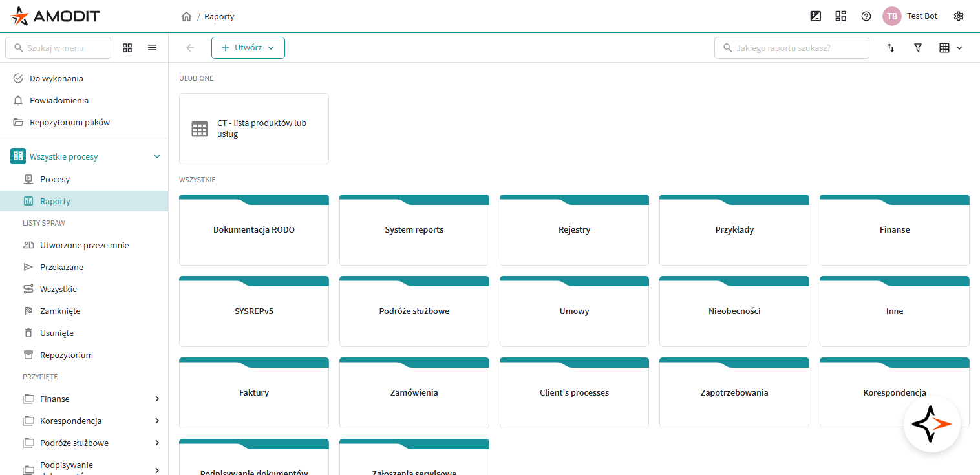The height and width of the screenshot is (475, 980).
Task: Click the dashboard widgets icon in header
Action: click(841, 16)
